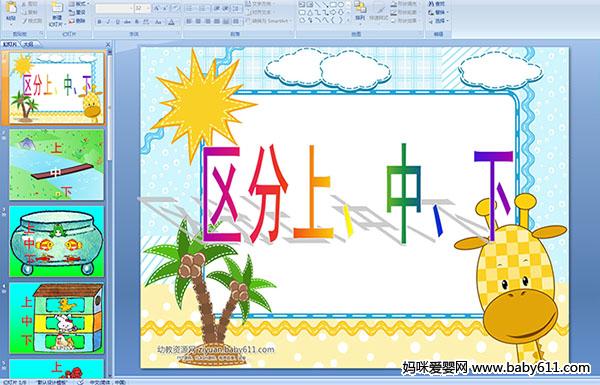Decrease font size with shrink font icon
The width and height of the screenshot is (600, 385).
tap(165, 8)
